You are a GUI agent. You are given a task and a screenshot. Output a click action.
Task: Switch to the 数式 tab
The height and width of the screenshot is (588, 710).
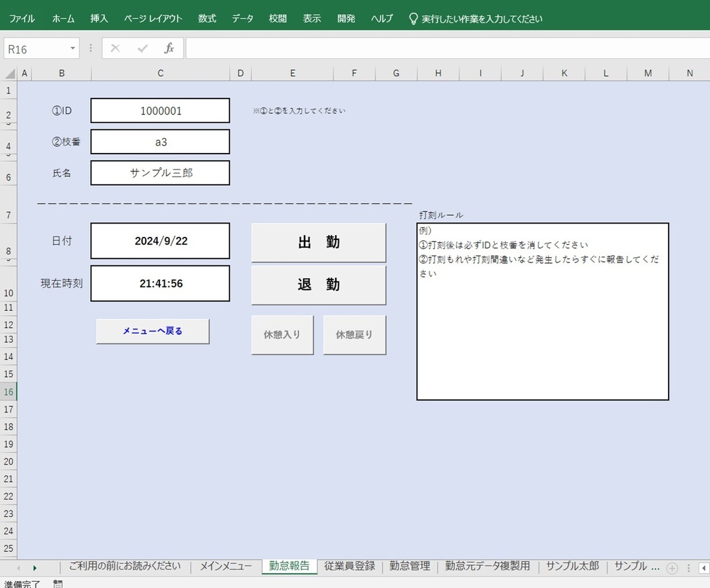point(207,19)
